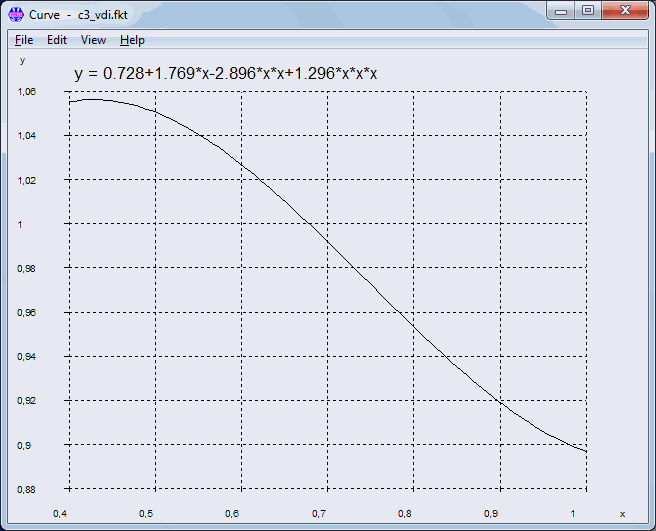Click the 0,4 tick label on x axis
This screenshot has width=656, height=531.
[60, 514]
